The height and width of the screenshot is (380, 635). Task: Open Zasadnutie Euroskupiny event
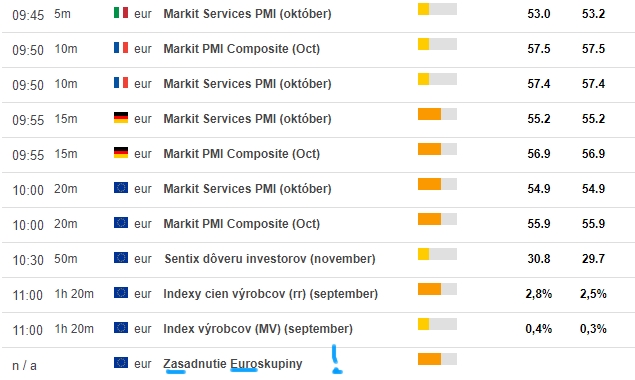tap(233, 364)
